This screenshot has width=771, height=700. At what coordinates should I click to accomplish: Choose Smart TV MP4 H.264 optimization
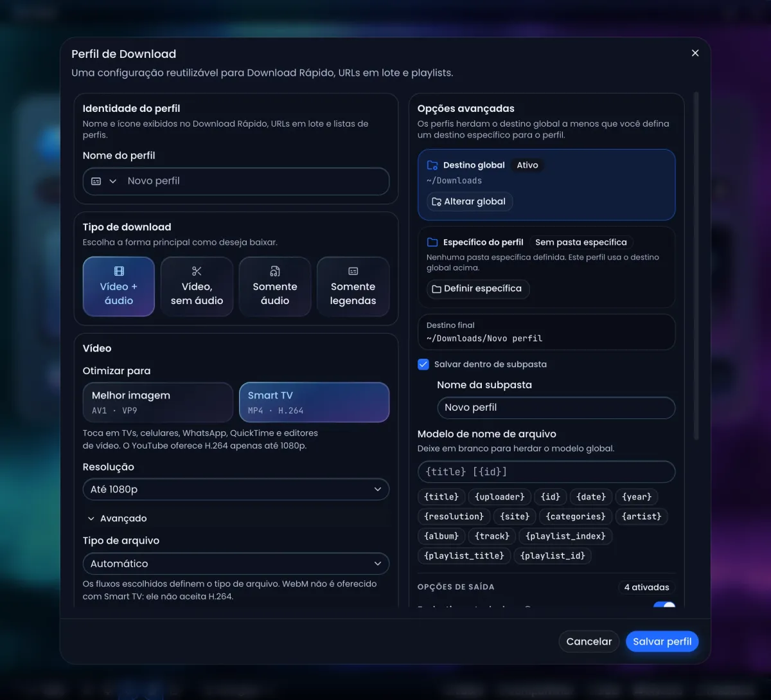(314, 402)
